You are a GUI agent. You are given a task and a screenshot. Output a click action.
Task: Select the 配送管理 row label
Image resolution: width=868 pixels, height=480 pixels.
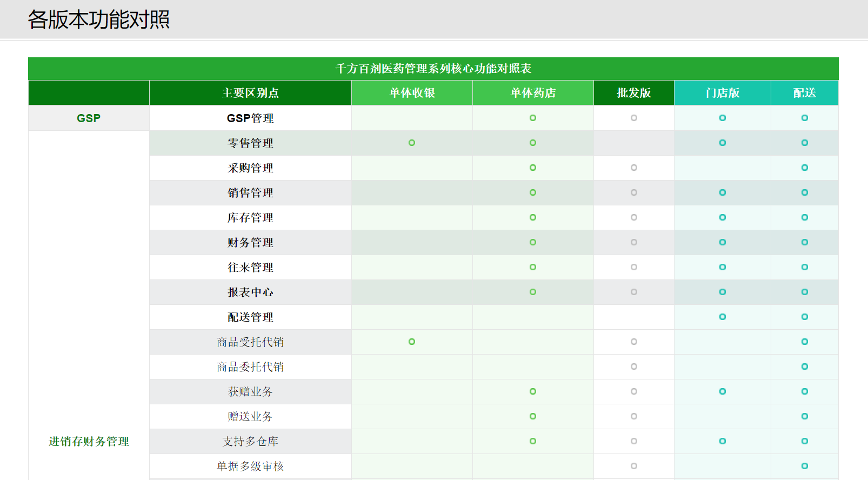pyautogui.click(x=250, y=317)
